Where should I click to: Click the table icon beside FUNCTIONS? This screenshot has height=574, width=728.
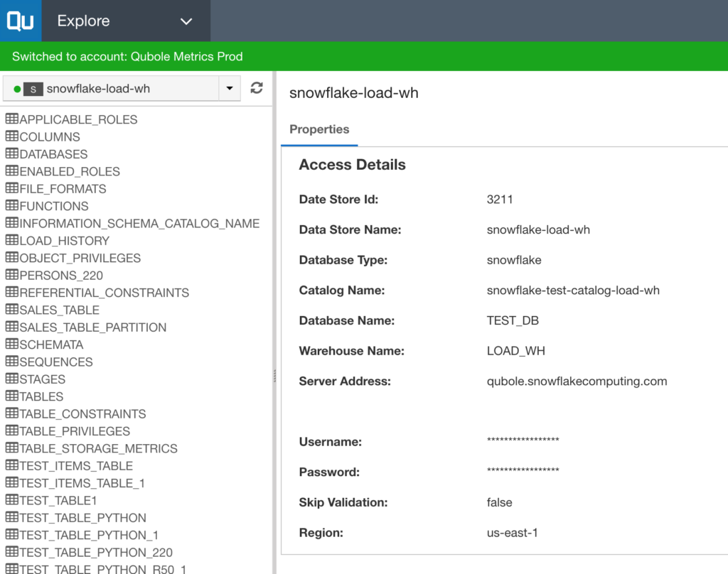tap(11, 205)
